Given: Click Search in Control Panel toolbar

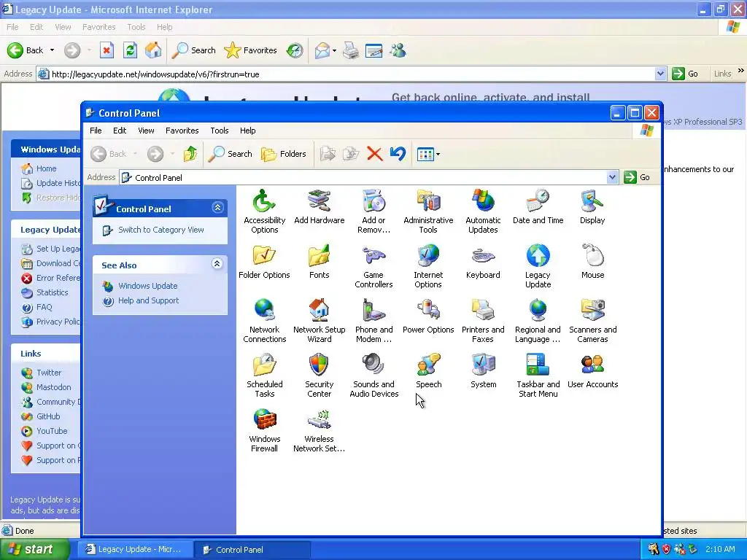Looking at the screenshot, I should click(230, 154).
